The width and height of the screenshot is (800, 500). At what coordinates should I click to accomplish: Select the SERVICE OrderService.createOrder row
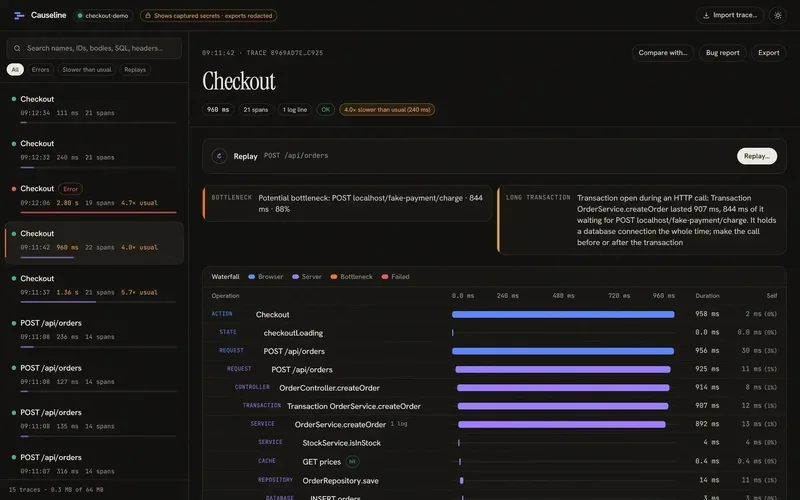click(494, 424)
